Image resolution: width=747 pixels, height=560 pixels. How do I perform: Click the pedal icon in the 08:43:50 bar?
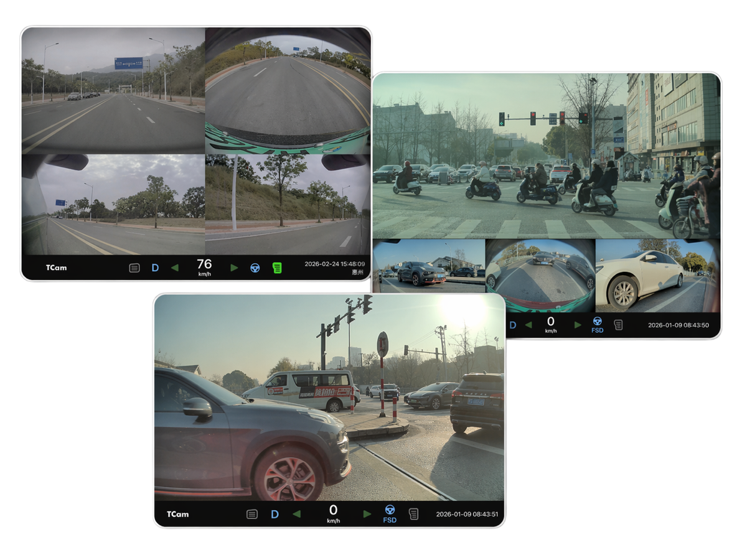tap(618, 325)
